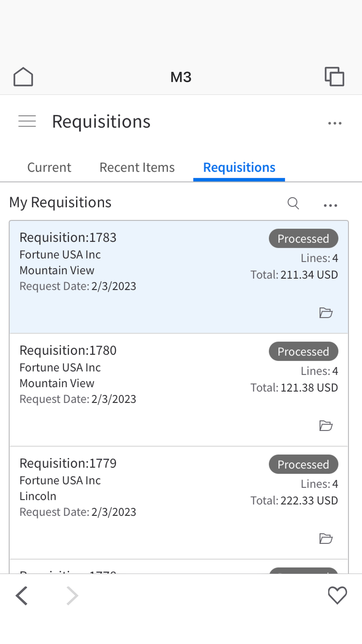This screenshot has width=362, height=644.
Task: Go to the M3 home icon
Action: 23,77
